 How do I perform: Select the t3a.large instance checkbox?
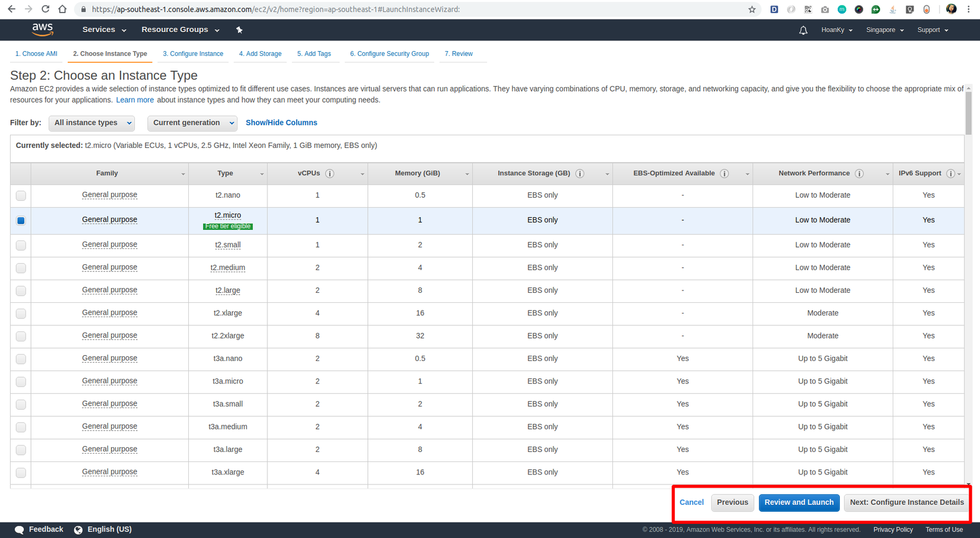(21, 450)
